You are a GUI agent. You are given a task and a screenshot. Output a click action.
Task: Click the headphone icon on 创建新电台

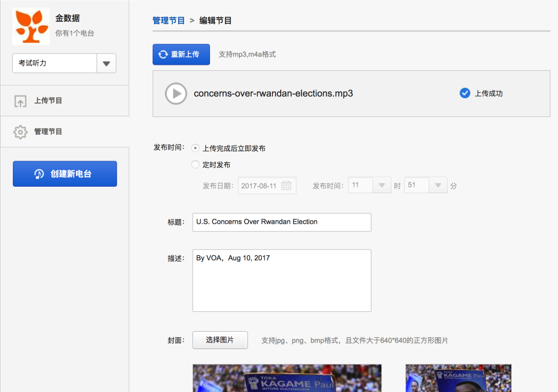pos(39,174)
